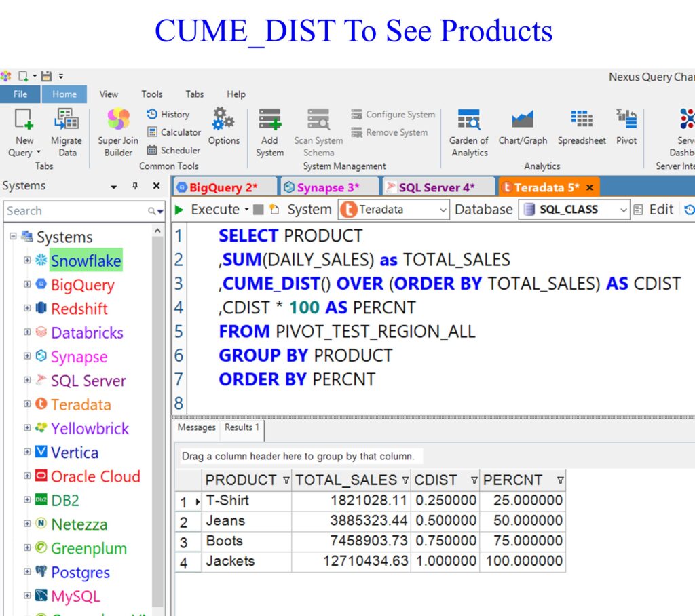Pin the Systems panel

tap(135, 186)
